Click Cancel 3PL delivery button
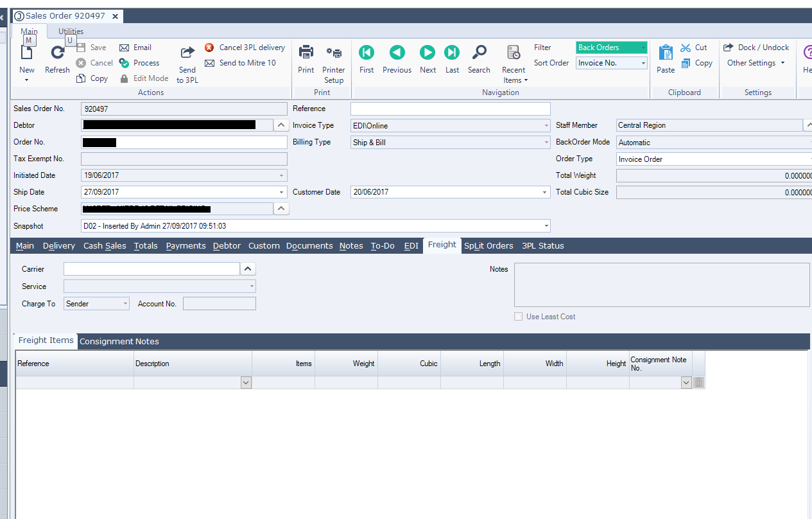This screenshot has height=519, width=812. (x=245, y=48)
